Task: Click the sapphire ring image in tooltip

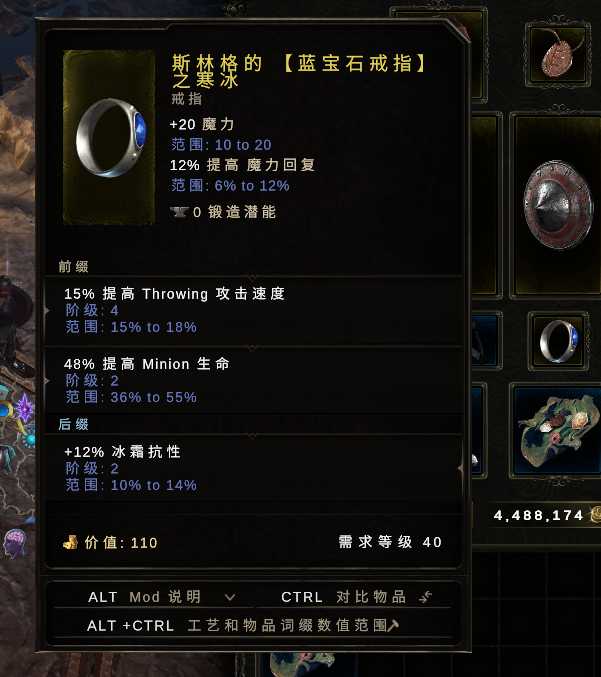Action: tap(111, 137)
